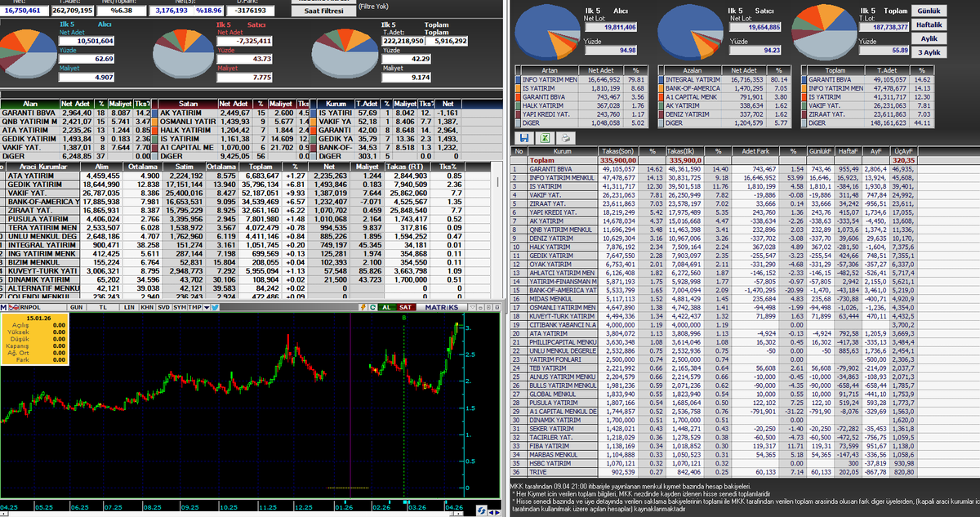This screenshot has height=517, width=980.
Task: Click the MATRiKS logo on the chart toolbar
Action: click(441, 307)
